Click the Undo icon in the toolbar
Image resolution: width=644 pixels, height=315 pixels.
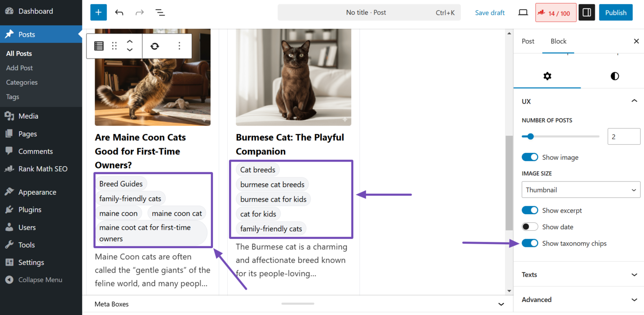click(x=119, y=12)
